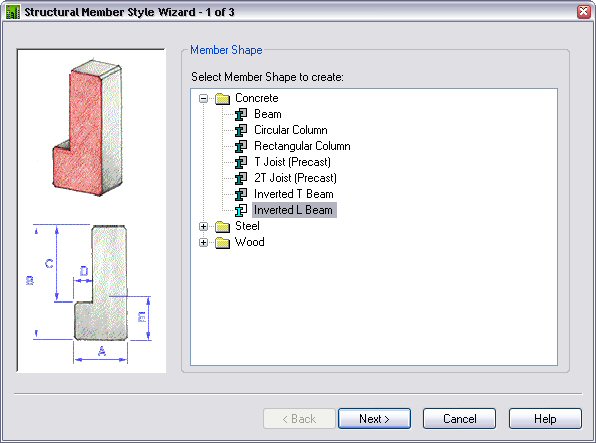Go to next wizard step
This screenshot has height=443, width=596.
tap(374, 419)
